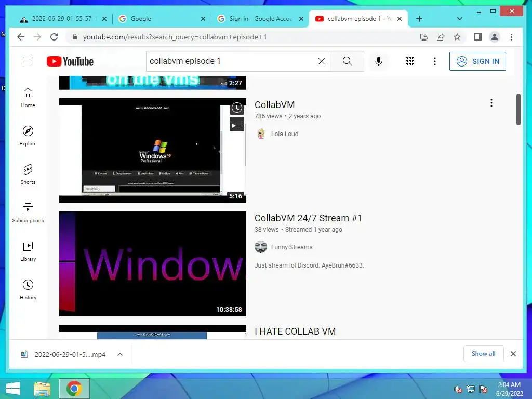Click the 2:27 video thumbnail
Image resolution: width=532 pixels, height=399 pixels.
click(152, 83)
